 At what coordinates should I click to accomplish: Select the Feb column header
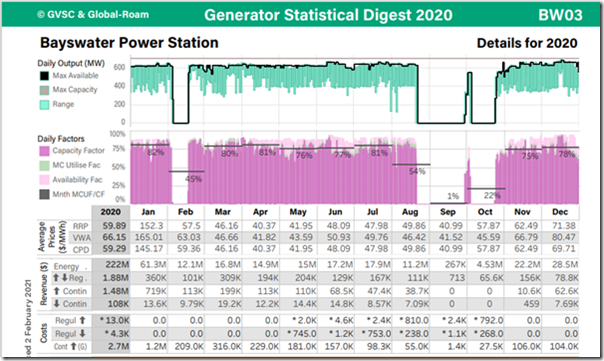coord(186,212)
